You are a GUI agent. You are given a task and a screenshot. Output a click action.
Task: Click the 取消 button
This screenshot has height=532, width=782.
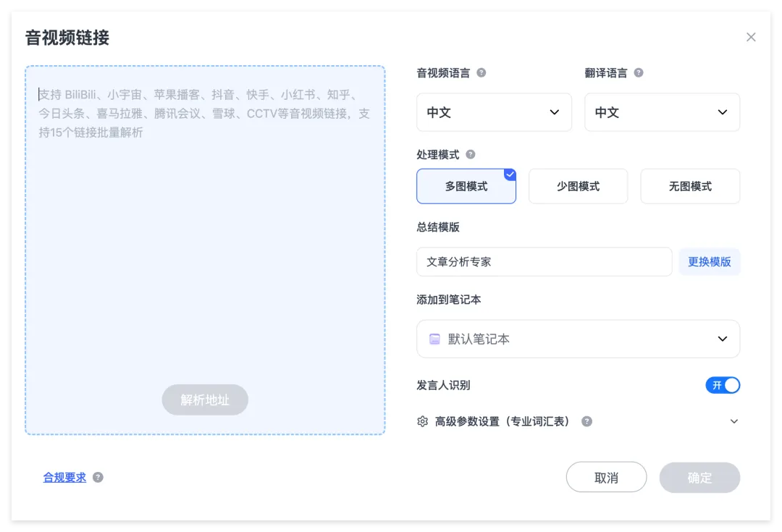tap(607, 477)
